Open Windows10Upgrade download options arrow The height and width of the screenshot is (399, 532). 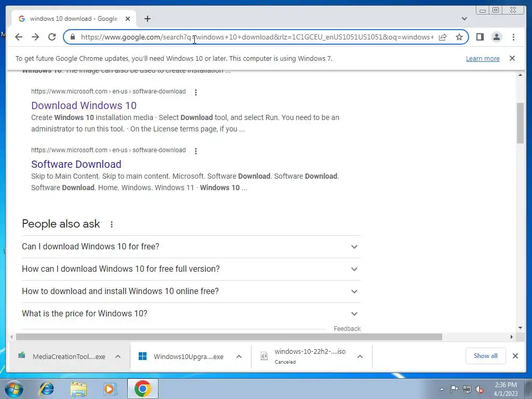[x=239, y=356]
